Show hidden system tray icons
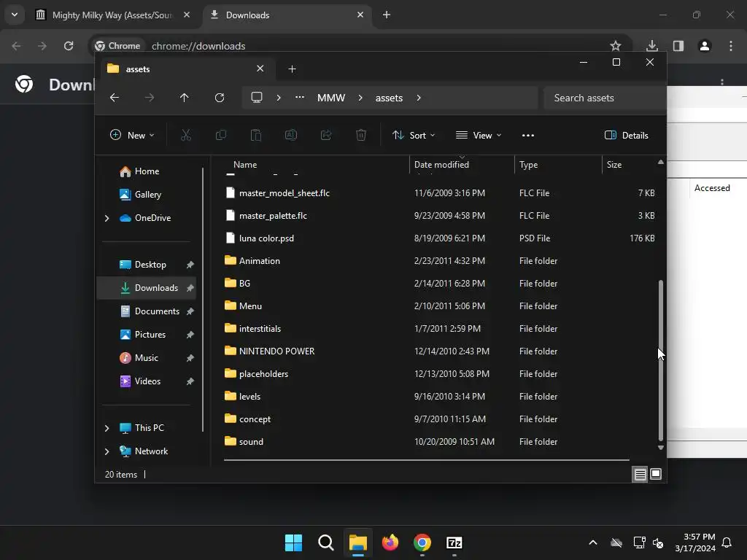This screenshot has width=747, height=560. coord(593,542)
